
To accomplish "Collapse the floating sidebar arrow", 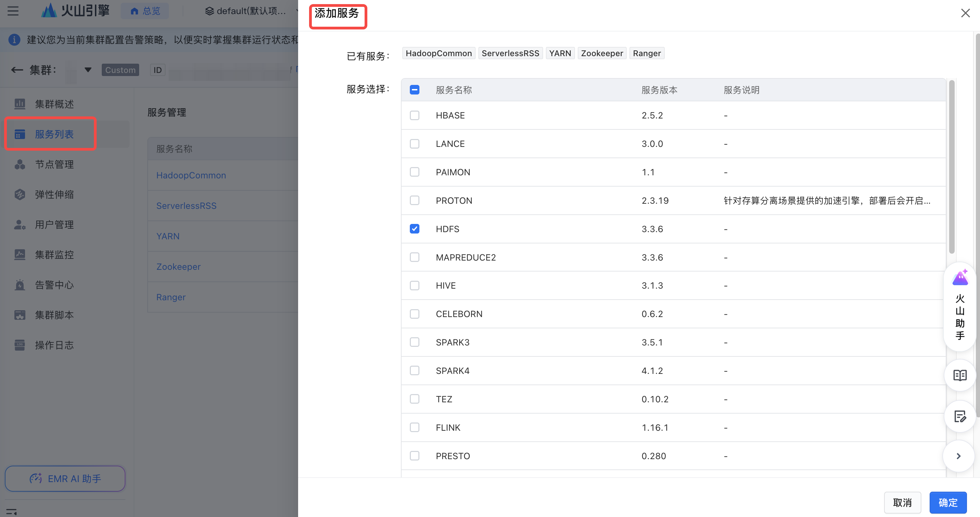I will tap(959, 456).
